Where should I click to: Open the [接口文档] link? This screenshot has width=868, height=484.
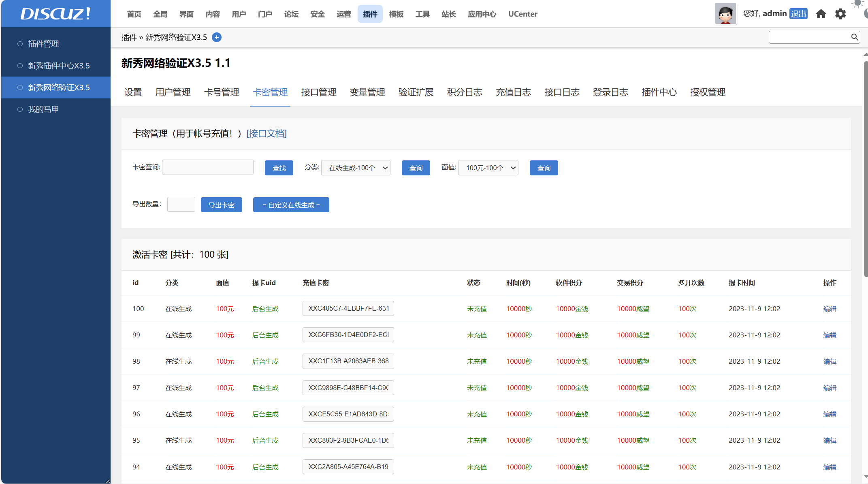coord(267,134)
